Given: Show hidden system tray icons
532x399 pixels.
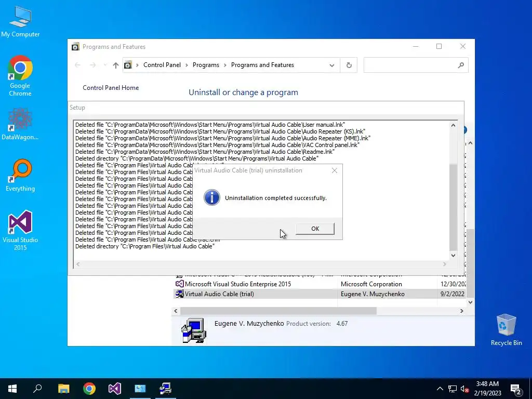Looking at the screenshot, I should tap(440, 389).
